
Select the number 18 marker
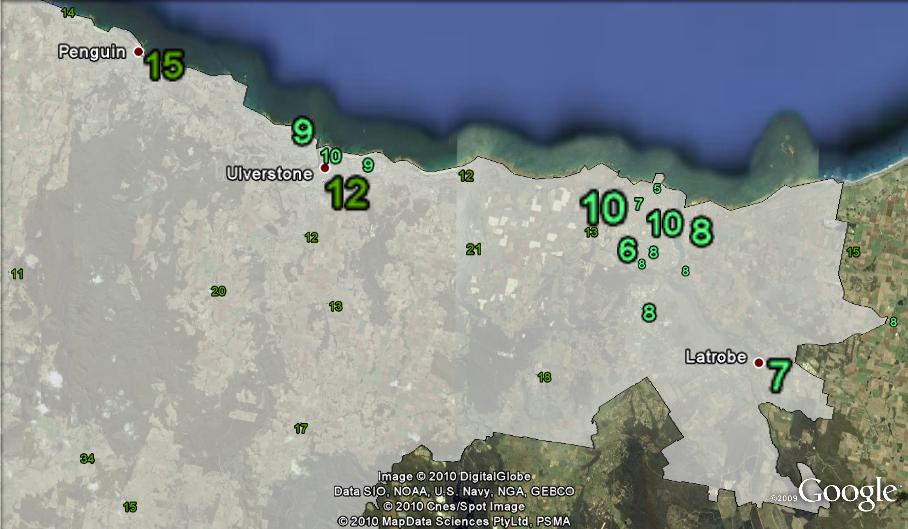click(544, 377)
